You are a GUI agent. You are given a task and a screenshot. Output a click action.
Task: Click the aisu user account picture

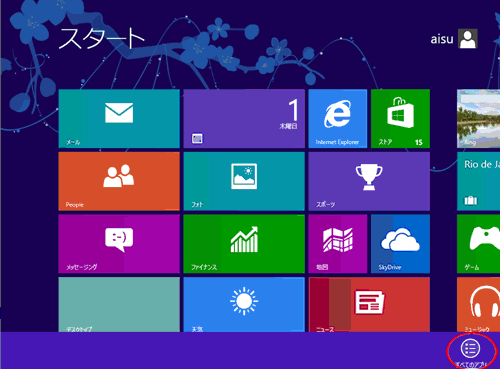coord(468,39)
